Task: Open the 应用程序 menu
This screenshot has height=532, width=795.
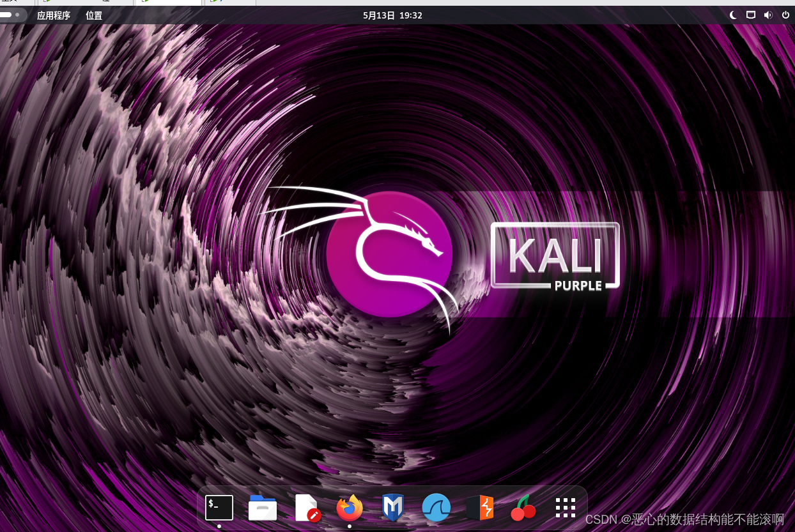Action: click(x=54, y=15)
